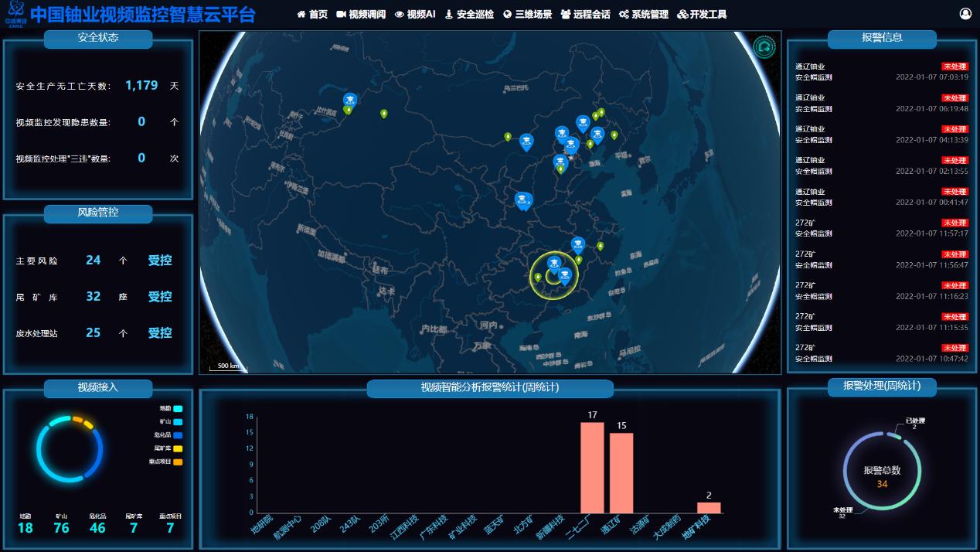Open the user account icon at top right

click(x=965, y=14)
